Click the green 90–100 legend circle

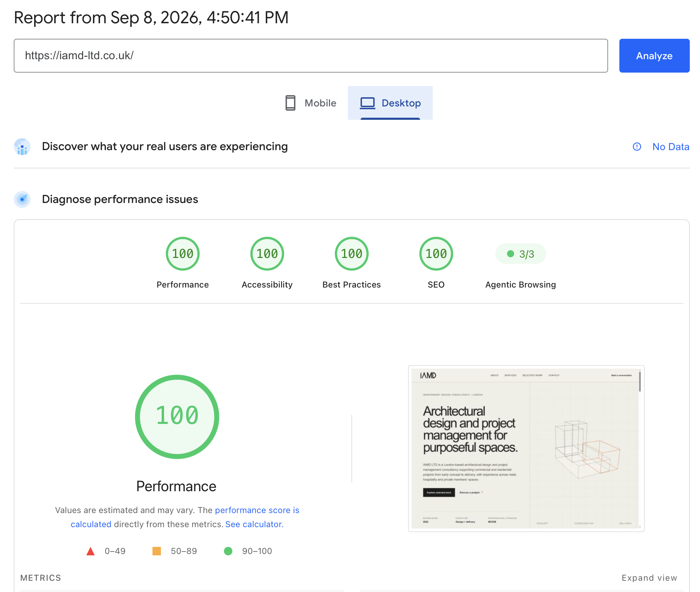coord(228,551)
